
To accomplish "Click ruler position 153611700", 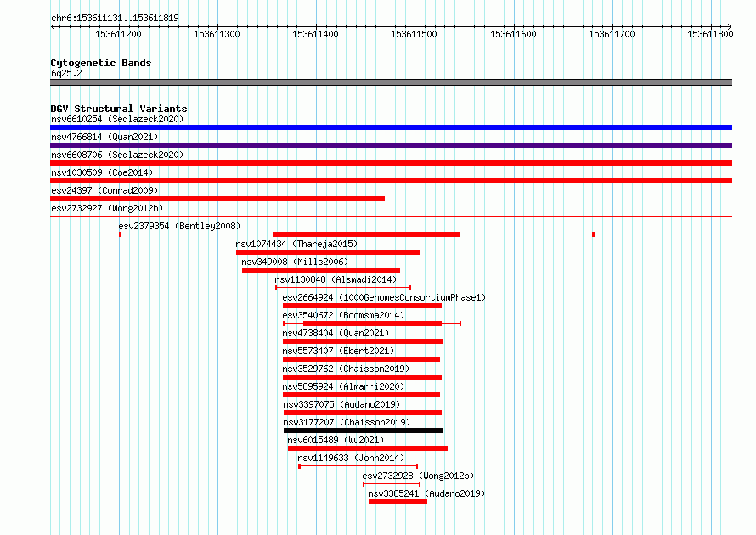I will click(612, 34).
